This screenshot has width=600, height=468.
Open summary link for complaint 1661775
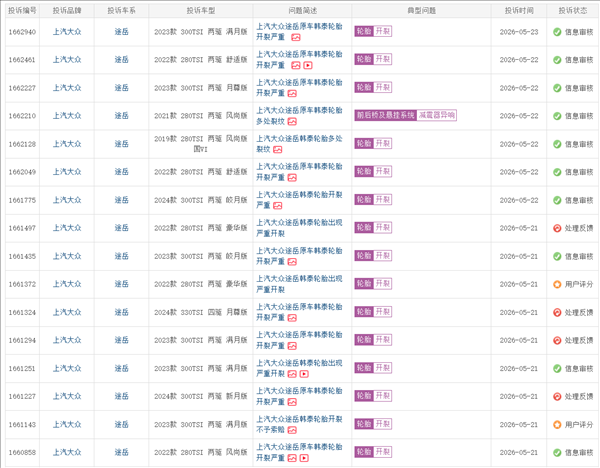299,200
